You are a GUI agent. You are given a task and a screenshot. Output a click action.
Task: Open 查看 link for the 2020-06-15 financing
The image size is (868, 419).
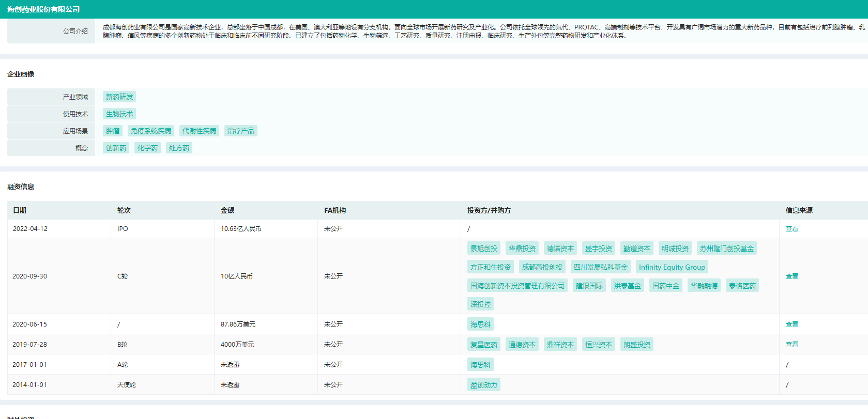tap(791, 324)
